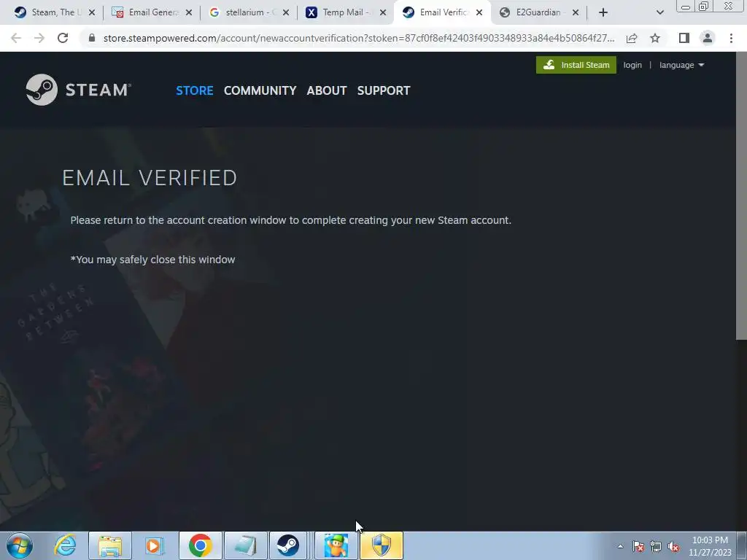747x560 pixels.
Task: Bookmark this page with star icon
Action: point(655,38)
